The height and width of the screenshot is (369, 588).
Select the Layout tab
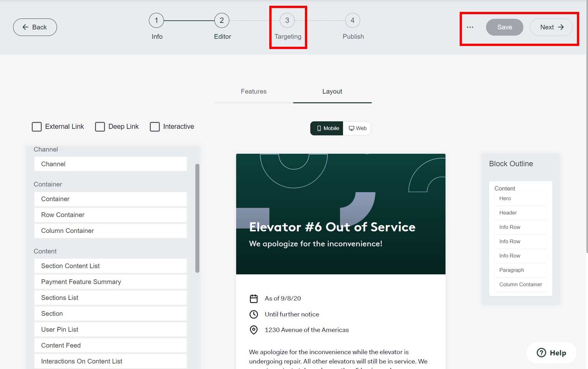[x=332, y=92]
